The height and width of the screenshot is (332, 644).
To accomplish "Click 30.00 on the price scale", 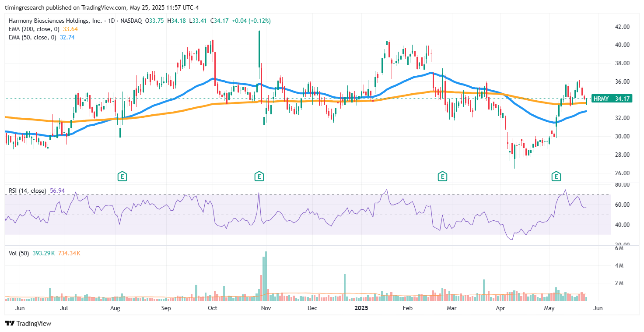I will (x=622, y=136).
